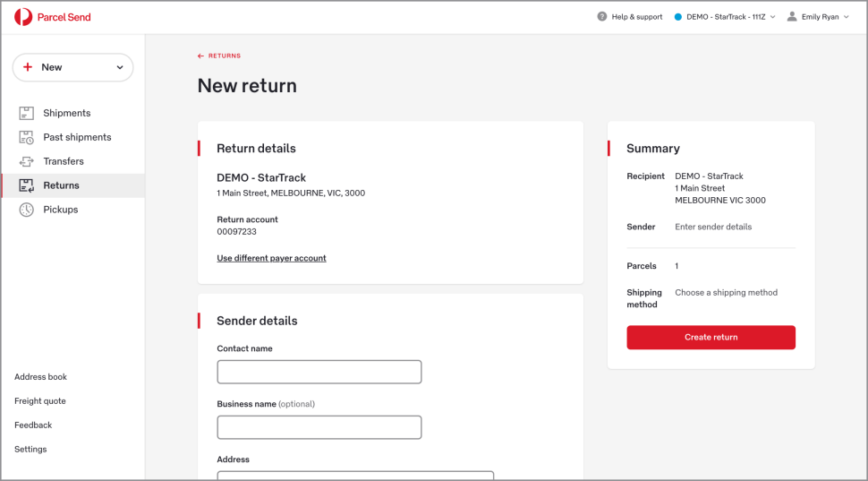The image size is (868, 481).
Task: Click the Returns sidebar icon
Action: (x=27, y=185)
